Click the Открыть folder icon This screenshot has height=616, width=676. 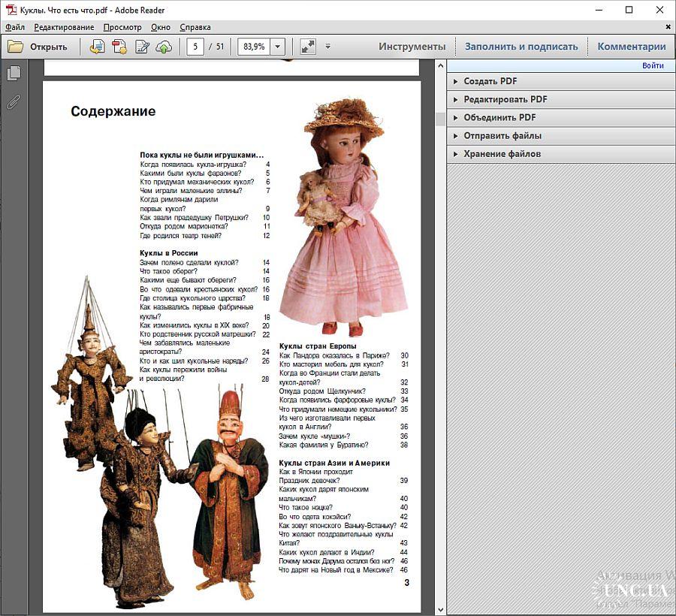[x=16, y=47]
